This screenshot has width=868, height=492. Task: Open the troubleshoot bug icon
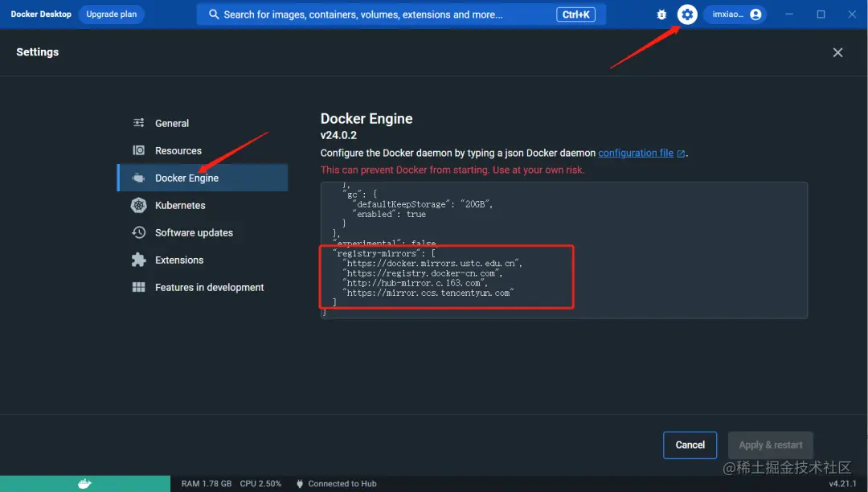pyautogui.click(x=661, y=14)
